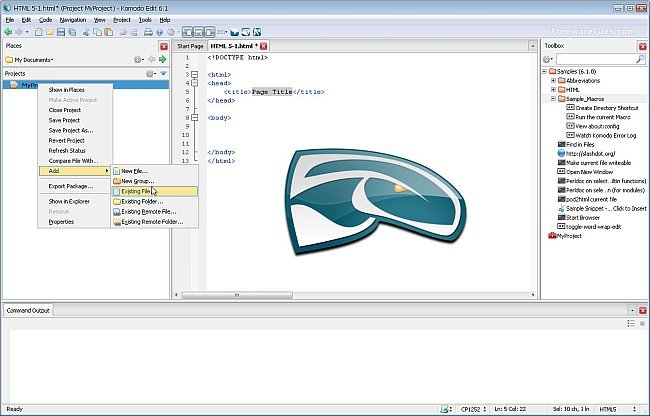Click the grey Forward arrow in the toolbar
This screenshot has width=650, height=416.
click(19, 32)
